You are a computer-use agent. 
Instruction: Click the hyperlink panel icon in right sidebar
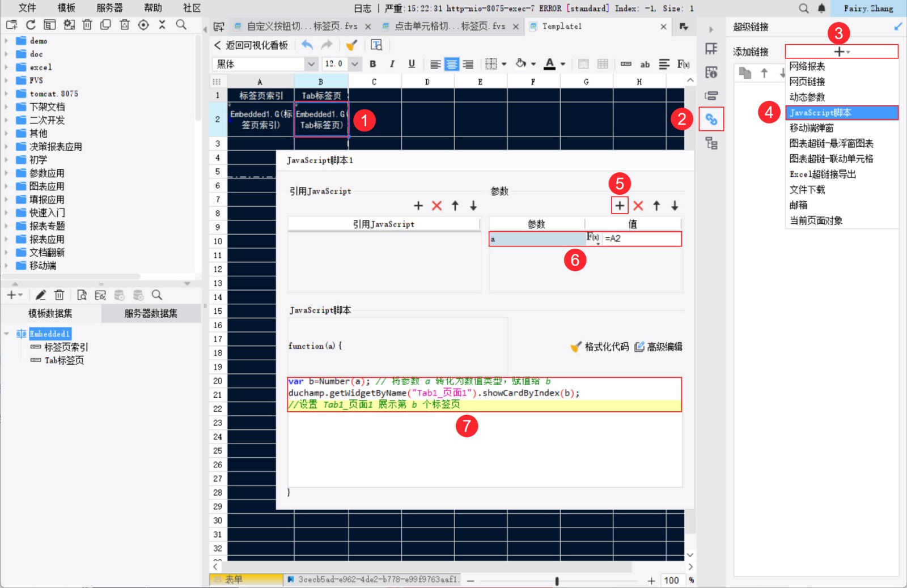click(x=711, y=120)
